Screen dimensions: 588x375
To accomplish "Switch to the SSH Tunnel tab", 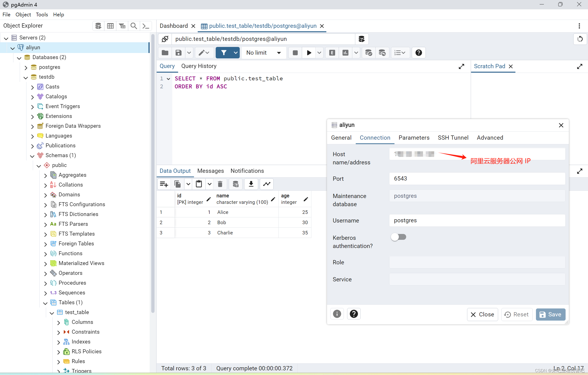I will pos(453,138).
